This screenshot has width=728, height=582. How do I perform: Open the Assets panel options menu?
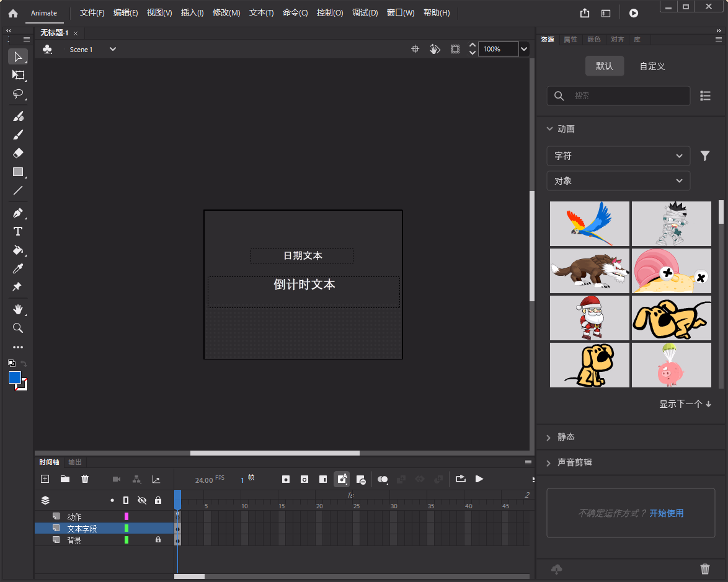pos(719,40)
